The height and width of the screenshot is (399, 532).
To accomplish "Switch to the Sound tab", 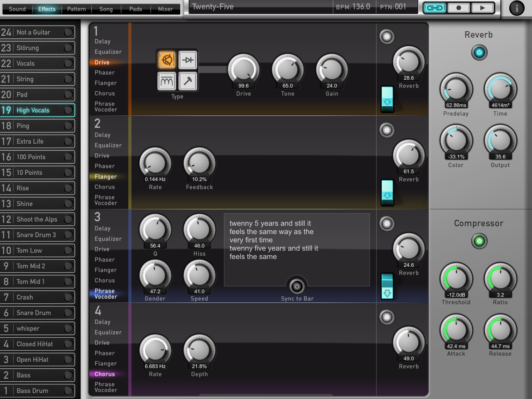I will [17, 9].
